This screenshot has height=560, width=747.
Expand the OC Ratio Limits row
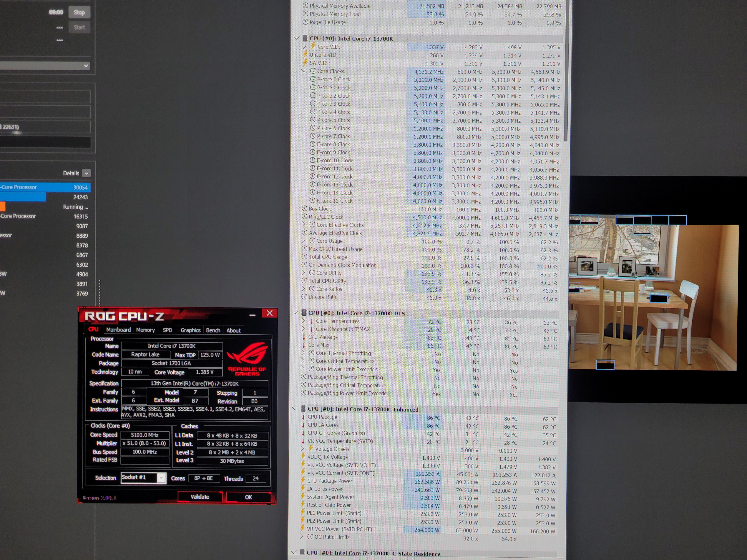[x=302, y=536]
